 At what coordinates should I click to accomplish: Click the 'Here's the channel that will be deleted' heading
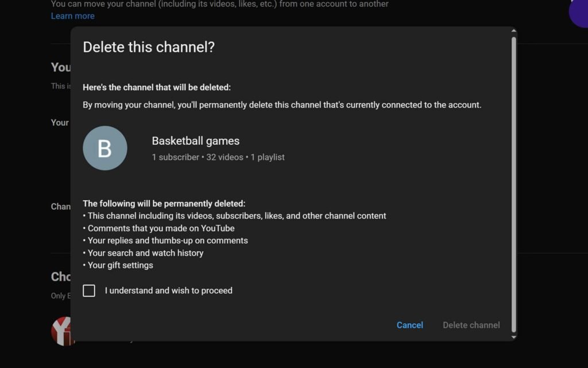point(157,87)
